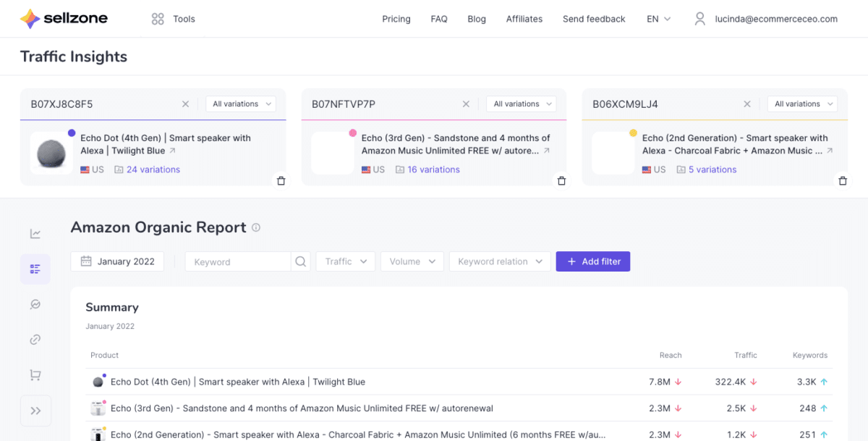Clear the B06XCM9LJ4 ASIN field

pyautogui.click(x=747, y=104)
